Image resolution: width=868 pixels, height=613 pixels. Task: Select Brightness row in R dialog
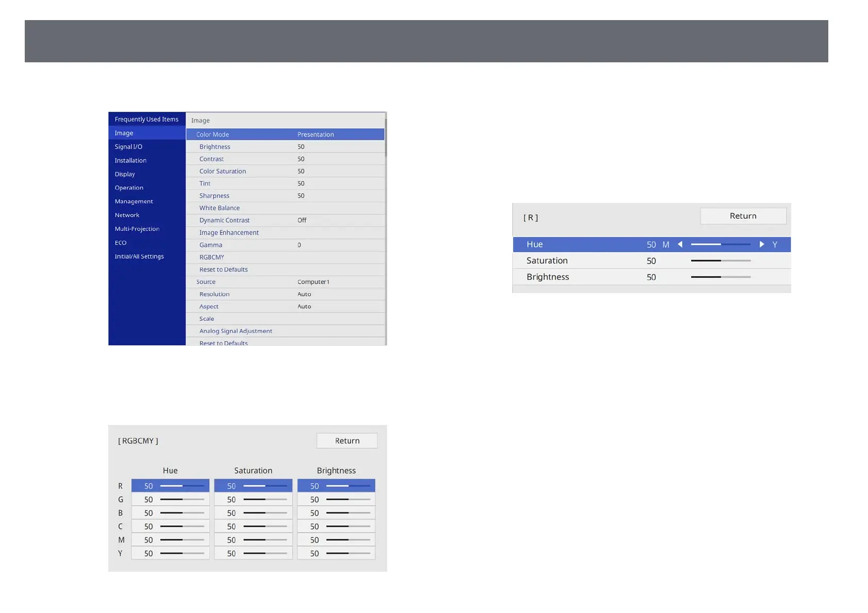(652, 277)
